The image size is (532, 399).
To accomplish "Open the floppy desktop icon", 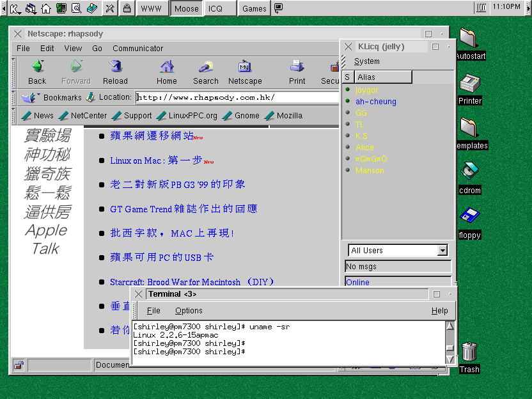I will point(469,216).
